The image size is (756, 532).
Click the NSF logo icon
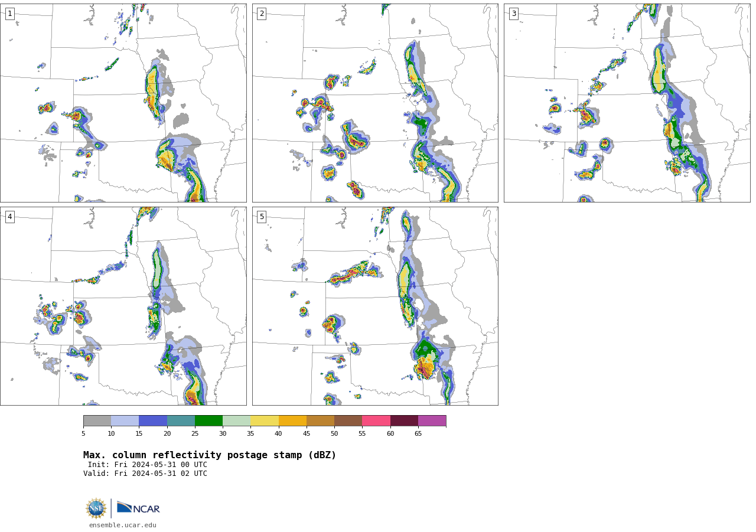tap(96, 508)
